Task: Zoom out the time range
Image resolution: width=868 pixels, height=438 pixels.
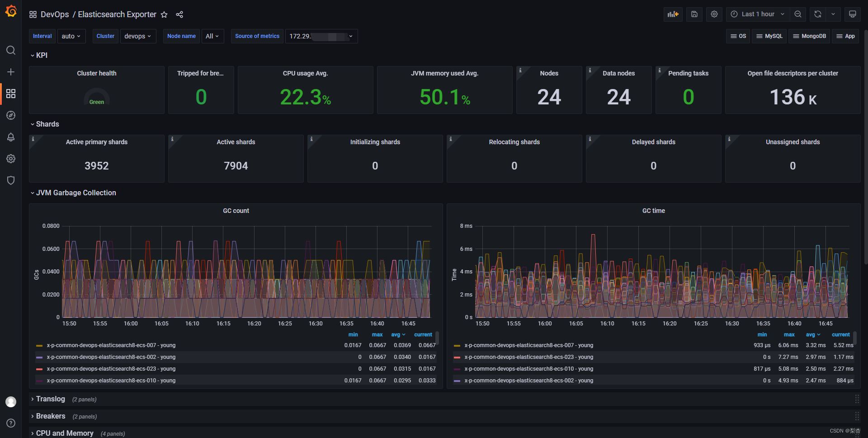Action: pos(798,14)
